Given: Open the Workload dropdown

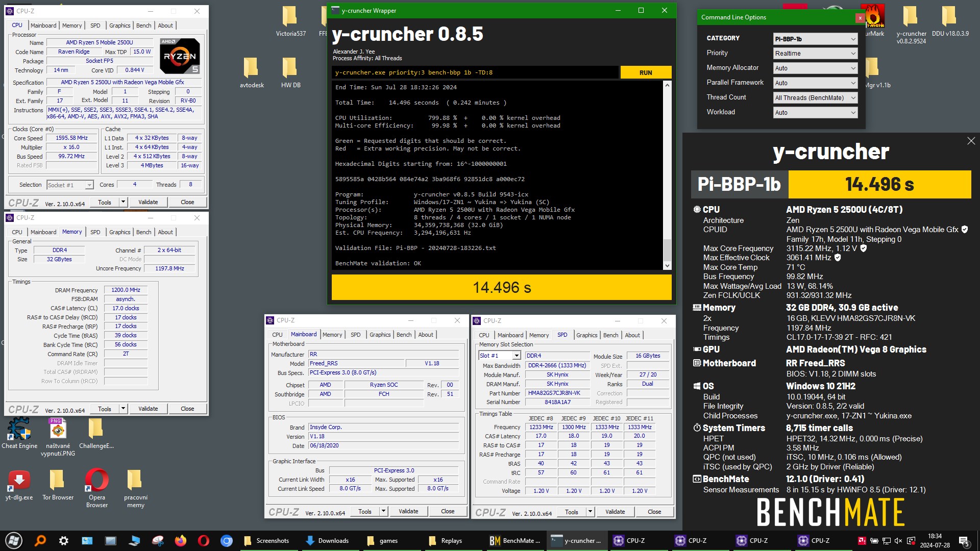Looking at the screenshot, I should tap(815, 113).
